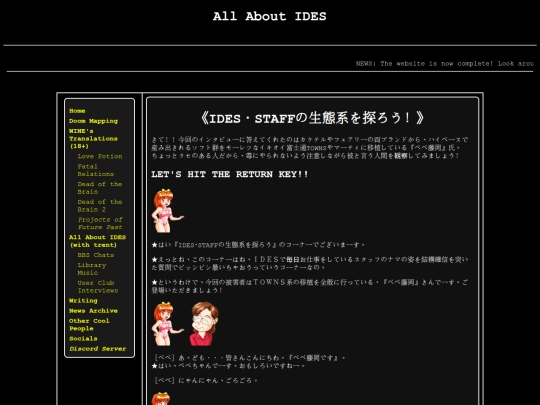Image resolution: width=540 pixels, height=405 pixels.
Task: Click the lone hostess sprite below the heading
Action: pos(168,211)
